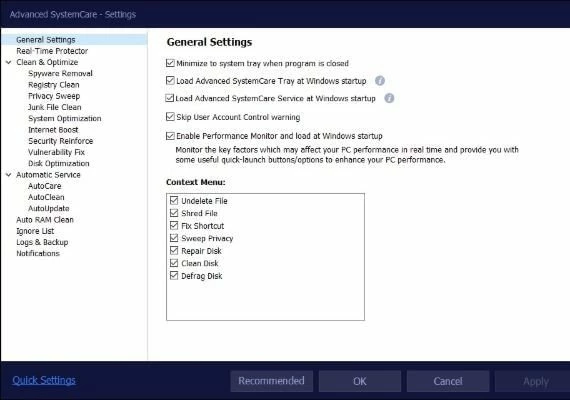This screenshot has height=400, width=570.
Task: Open Real-Time Protector settings
Action: pyautogui.click(x=52, y=51)
